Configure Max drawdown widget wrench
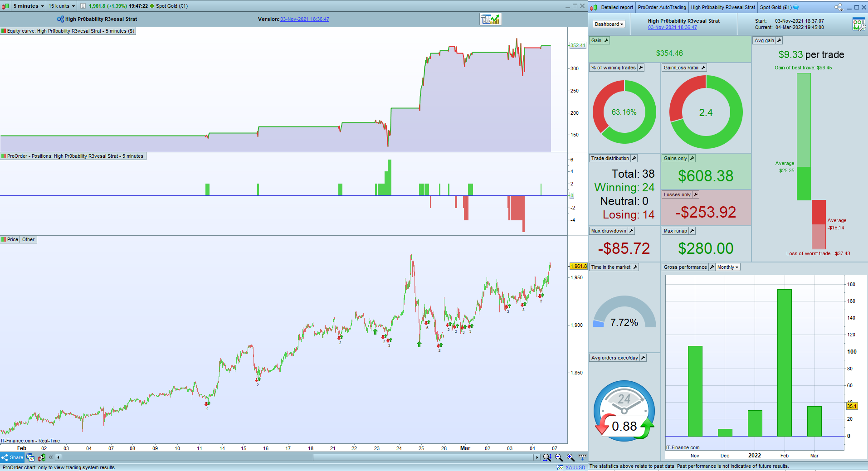The width and height of the screenshot is (868, 471). (x=631, y=231)
